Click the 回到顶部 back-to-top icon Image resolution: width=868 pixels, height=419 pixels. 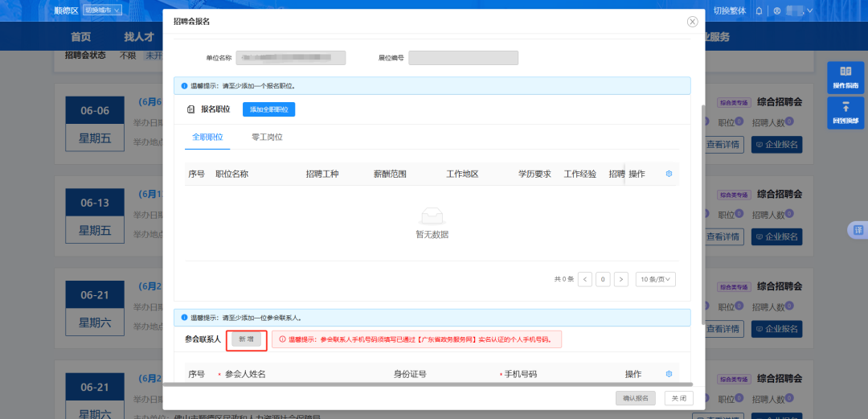[845, 113]
